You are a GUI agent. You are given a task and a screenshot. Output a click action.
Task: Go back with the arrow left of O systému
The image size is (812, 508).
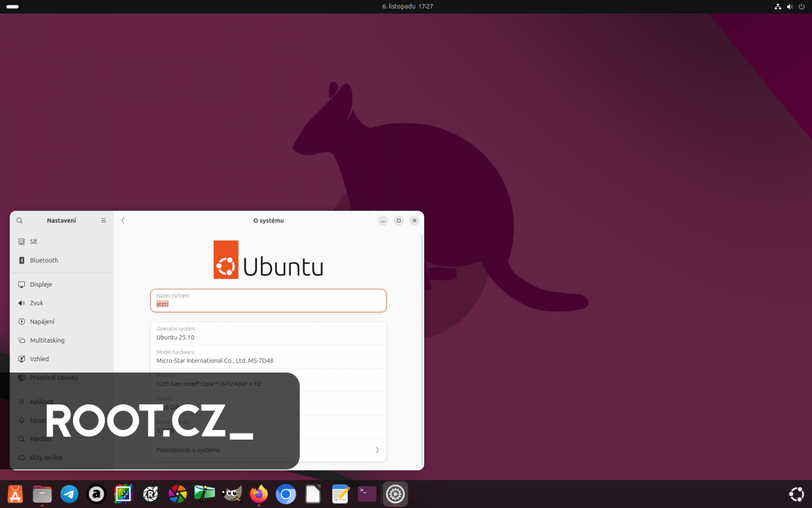coord(123,221)
